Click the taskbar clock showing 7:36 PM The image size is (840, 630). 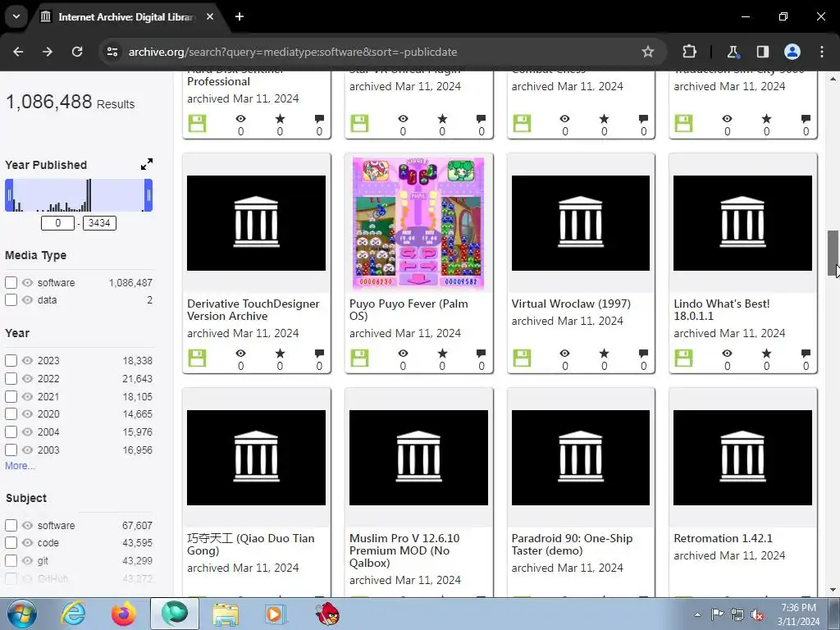tap(798, 614)
